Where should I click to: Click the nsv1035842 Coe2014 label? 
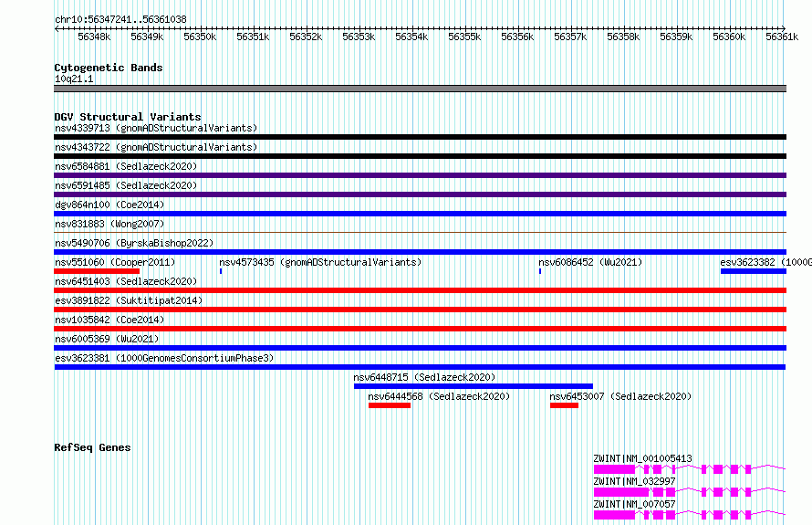[x=109, y=320]
